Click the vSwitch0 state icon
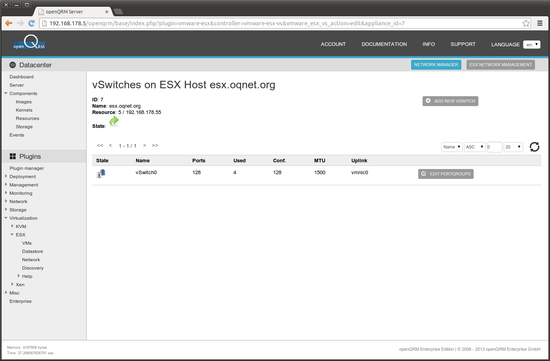The height and width of the screenshot is (361, 550). 101,173
